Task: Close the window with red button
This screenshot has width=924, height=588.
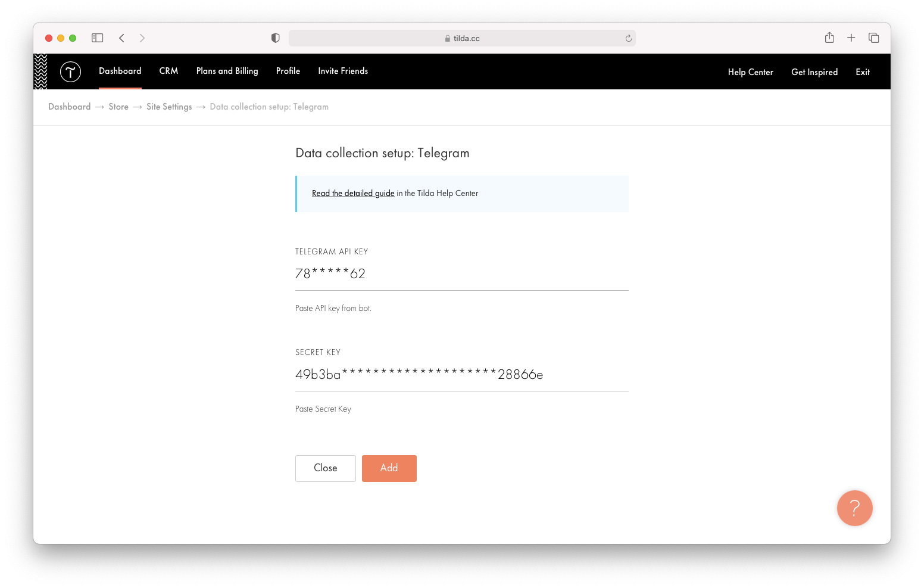Action: point(49,38)
